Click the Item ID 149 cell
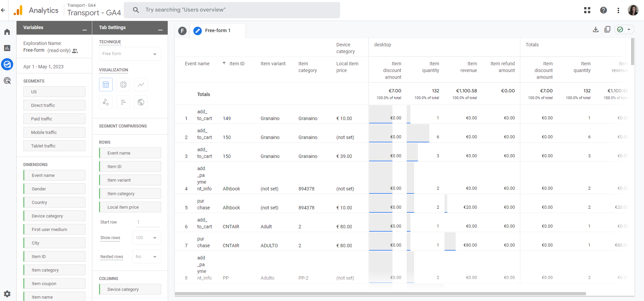This screenshot has width=644, height=301. coord(227,118)
